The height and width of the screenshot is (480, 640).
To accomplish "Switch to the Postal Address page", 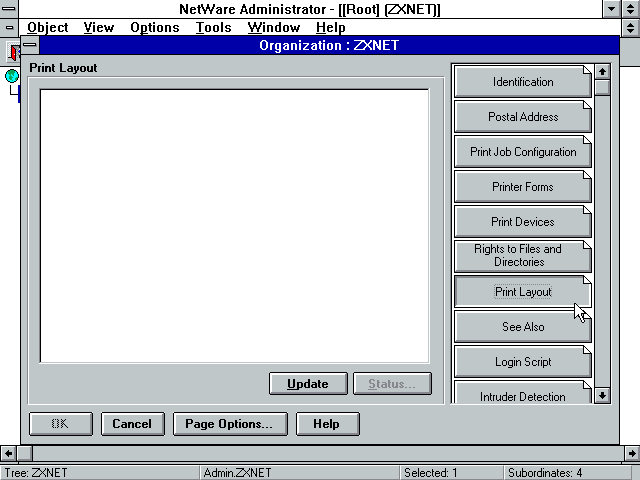I will click(x=523, y=117).
